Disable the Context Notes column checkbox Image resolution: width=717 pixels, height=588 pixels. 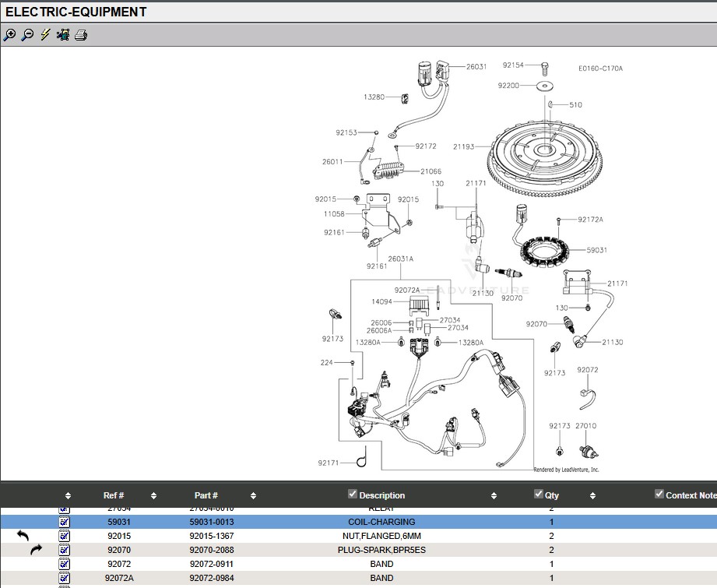point(659,495)
